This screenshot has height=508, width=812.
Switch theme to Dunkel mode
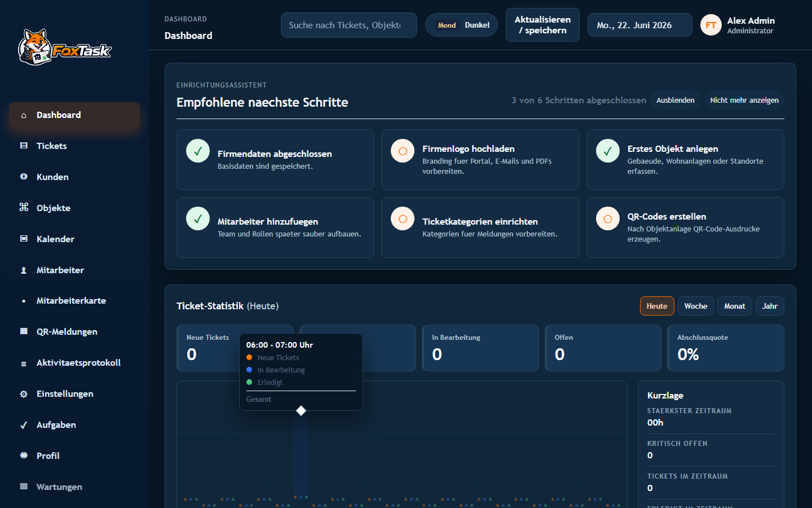coord(477,25)
